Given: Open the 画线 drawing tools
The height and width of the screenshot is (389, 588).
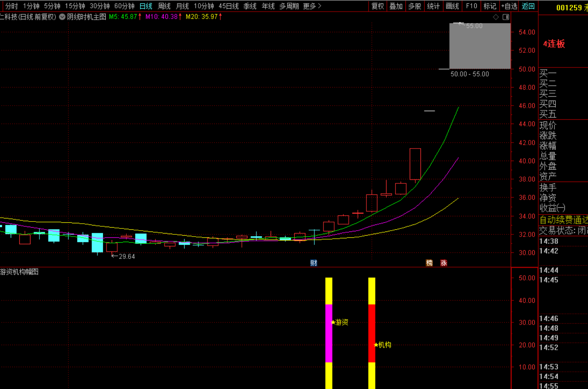Looking at the screenshot, I should (x=452, y=6).
